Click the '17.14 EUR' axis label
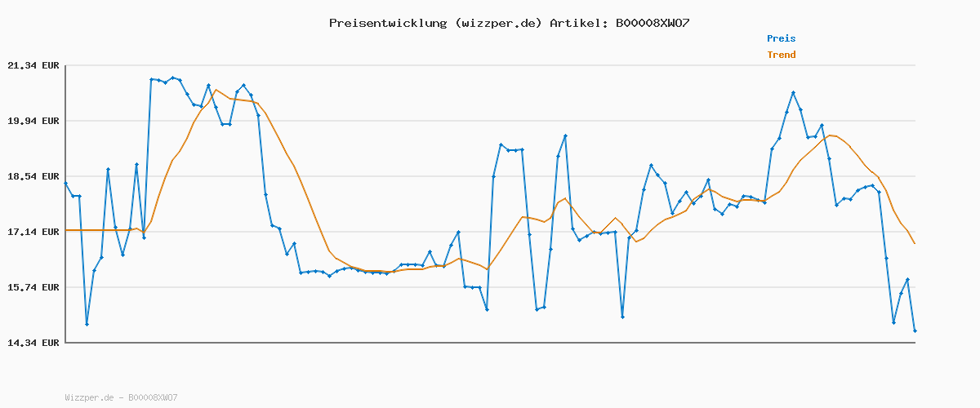This screenshot has width=980, height=408. pyautogui.click(x=33, y=232)
